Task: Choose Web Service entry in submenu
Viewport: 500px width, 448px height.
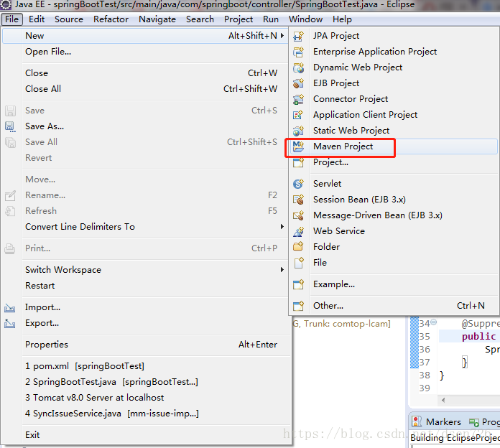Action: [394, 231]
